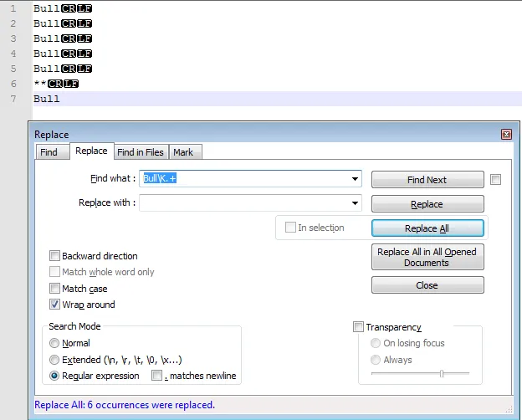
Task: Uncheck the Wrap around checkbox
Action: (x=54, y=305)
